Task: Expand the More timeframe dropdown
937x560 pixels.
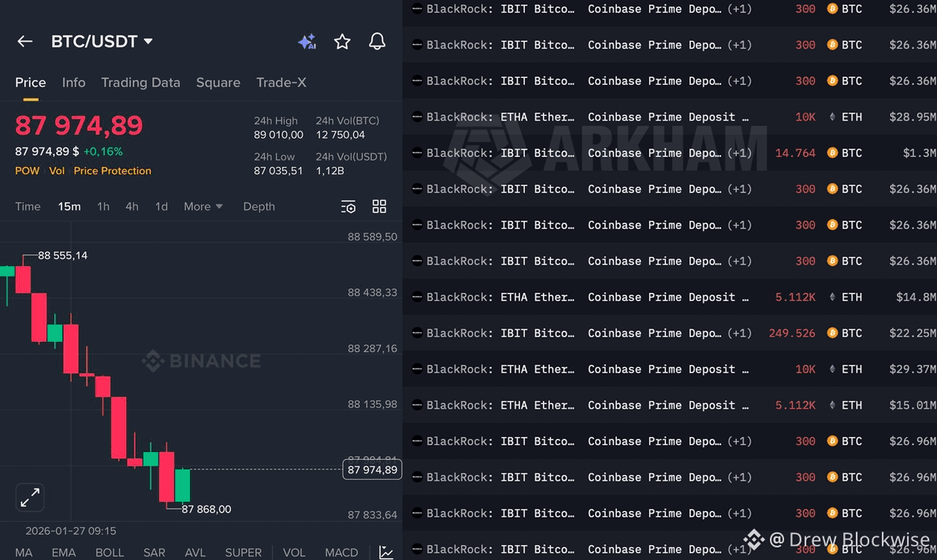Action: click(x=203, y=206)
